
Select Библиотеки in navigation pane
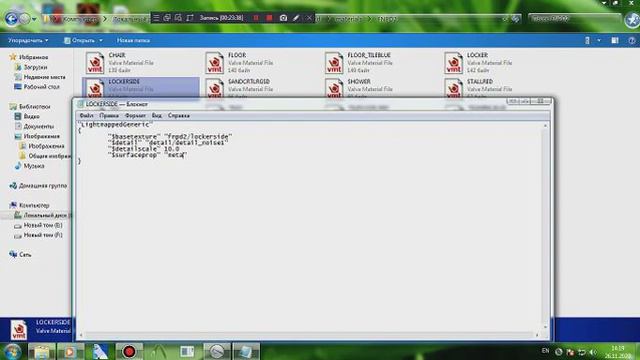(30, 107)
